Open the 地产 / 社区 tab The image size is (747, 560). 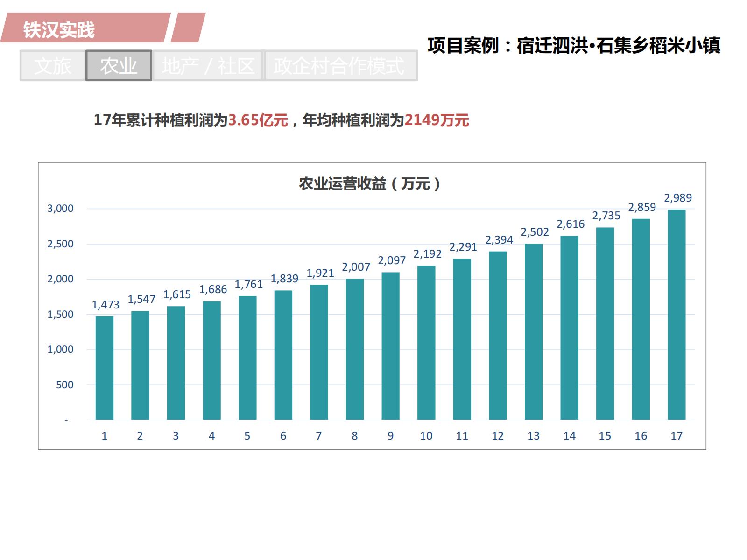tap(208, 66)
